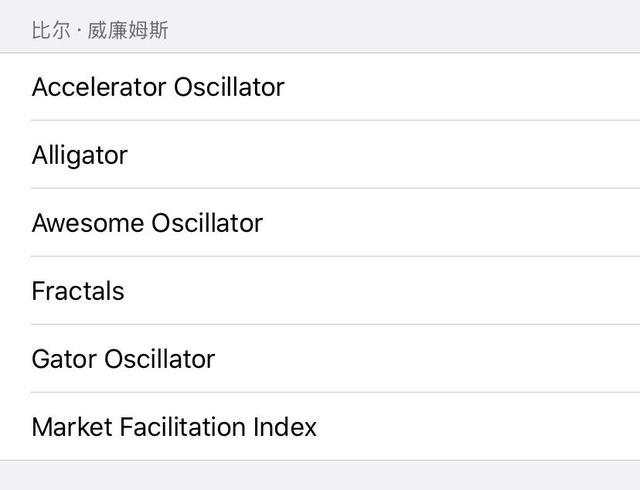Click the Awesome Oscillator text label

pyautogui.click(x=147, y=223)
